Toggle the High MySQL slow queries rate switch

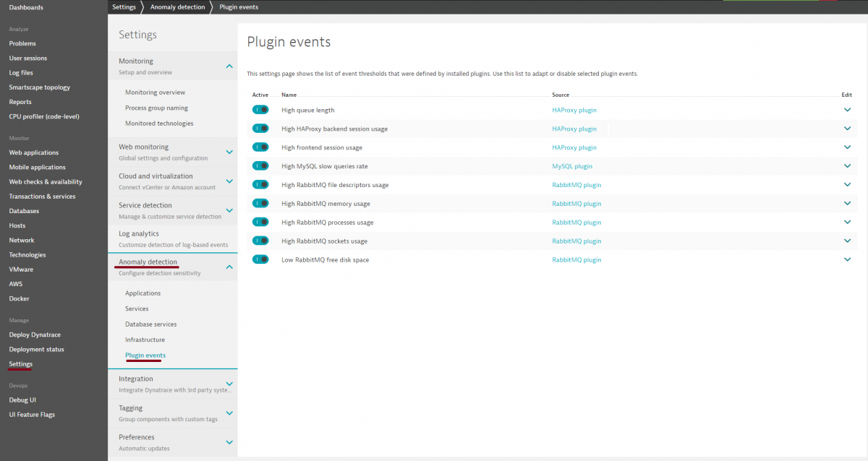[x=260, y=165]
